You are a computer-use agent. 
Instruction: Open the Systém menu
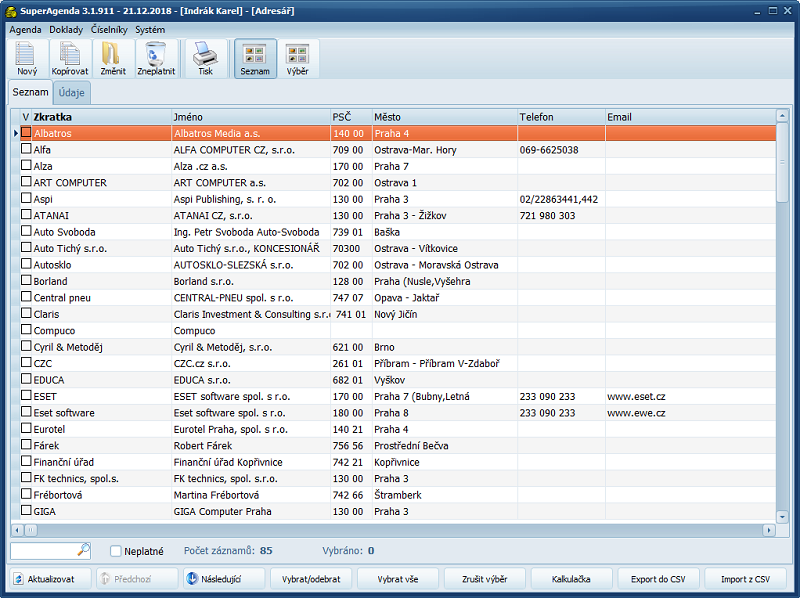[150, 30]
